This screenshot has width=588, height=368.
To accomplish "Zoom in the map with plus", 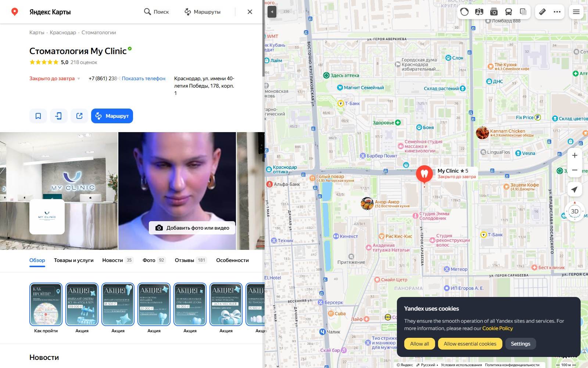I will pyautogui.click(x=575, y=155).
